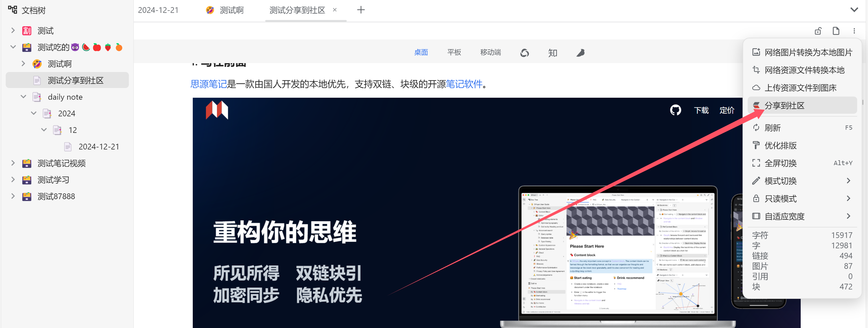Screen dimensions: 868x328
Task: Click the 文档树 doc tree panel icon
Action: 13,10
